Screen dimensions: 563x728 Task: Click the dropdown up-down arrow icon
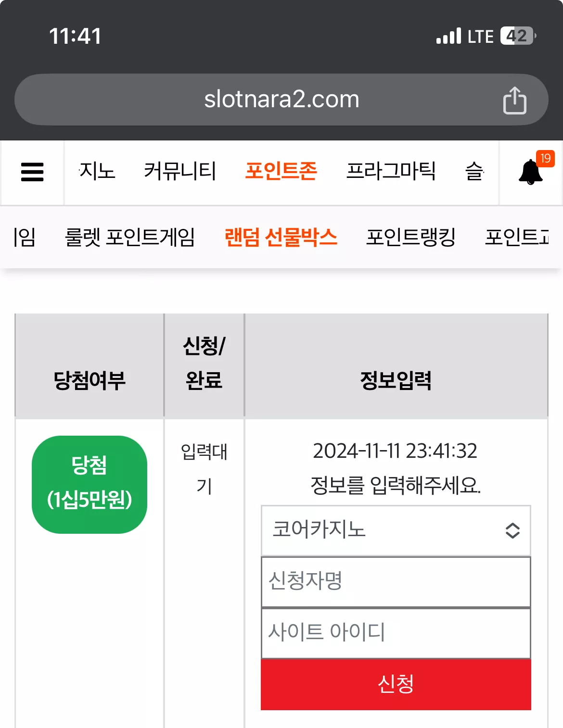click(x=512, y=530)
